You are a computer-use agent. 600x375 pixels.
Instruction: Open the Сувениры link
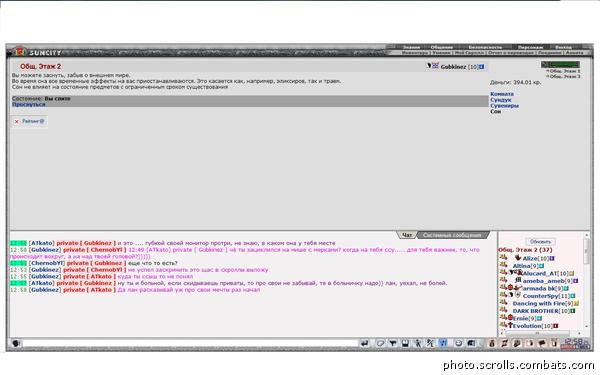(x=505, y=105)
